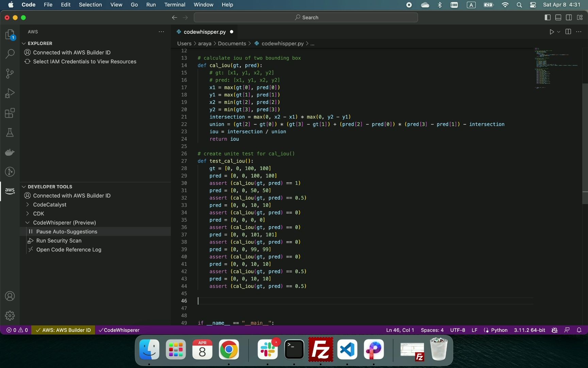The width and height of the screenshot is (588, 368).
Task: Click the Search command center field
Action: [x=306, y=17]
